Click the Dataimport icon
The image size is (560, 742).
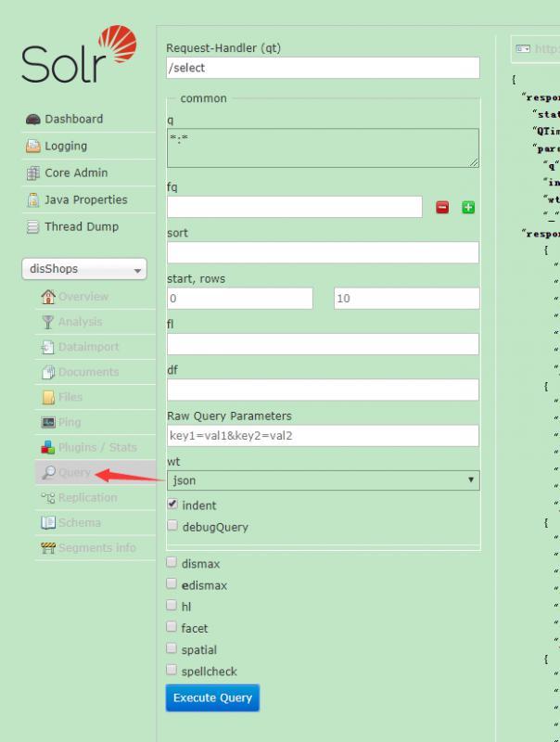48,347
